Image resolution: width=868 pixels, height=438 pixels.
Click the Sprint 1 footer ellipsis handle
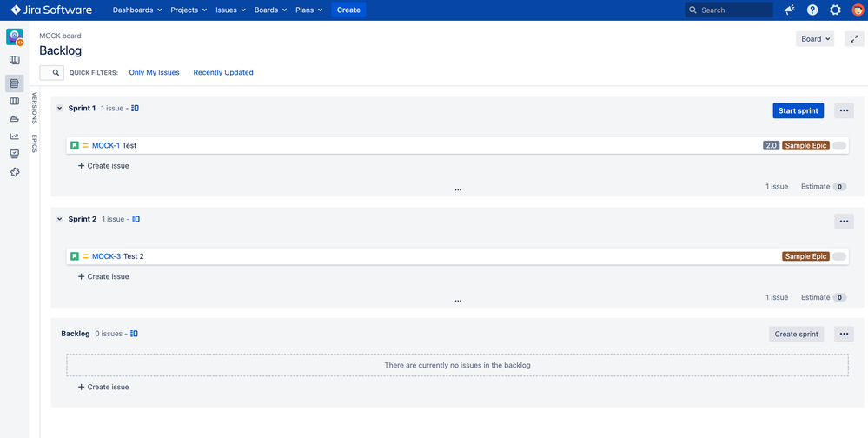[458, 189]
